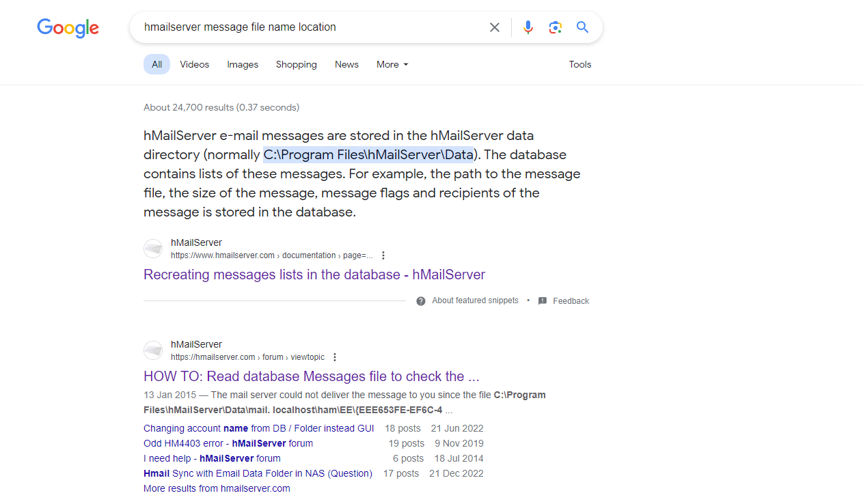This screenshot has height=504, width=863.
Task: Click the 21 Dec 2022 date
Action: point(456,473)
